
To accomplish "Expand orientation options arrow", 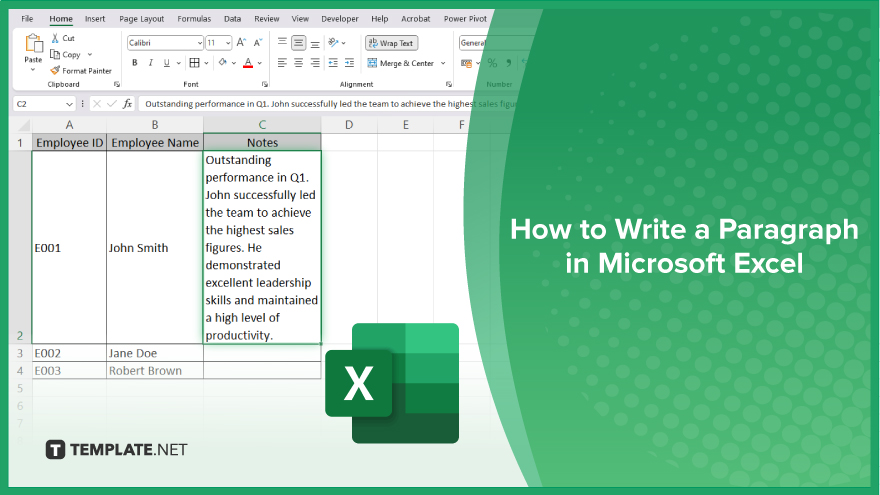I will click(343, 43).
